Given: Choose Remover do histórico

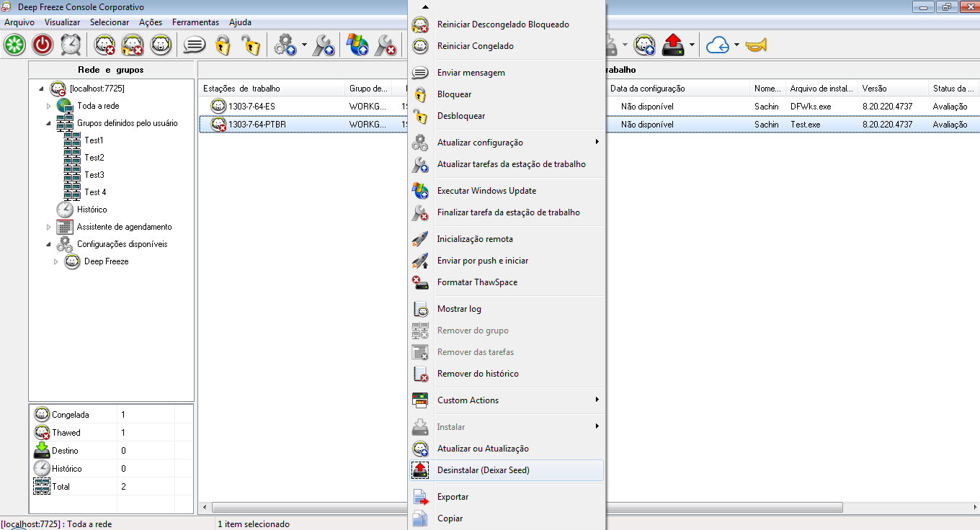Looking at the screenshot, I should point(507,374).
